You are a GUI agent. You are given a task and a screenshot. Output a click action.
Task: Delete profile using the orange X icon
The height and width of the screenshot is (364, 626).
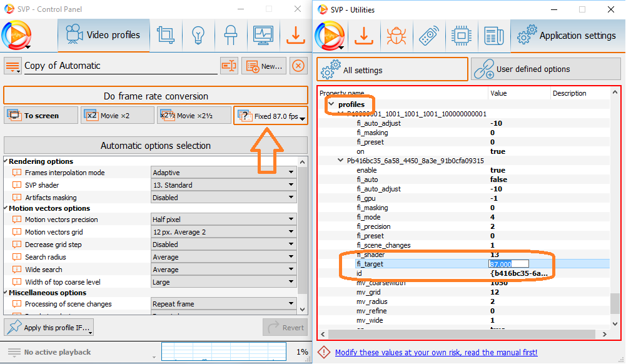coord(298,66)
